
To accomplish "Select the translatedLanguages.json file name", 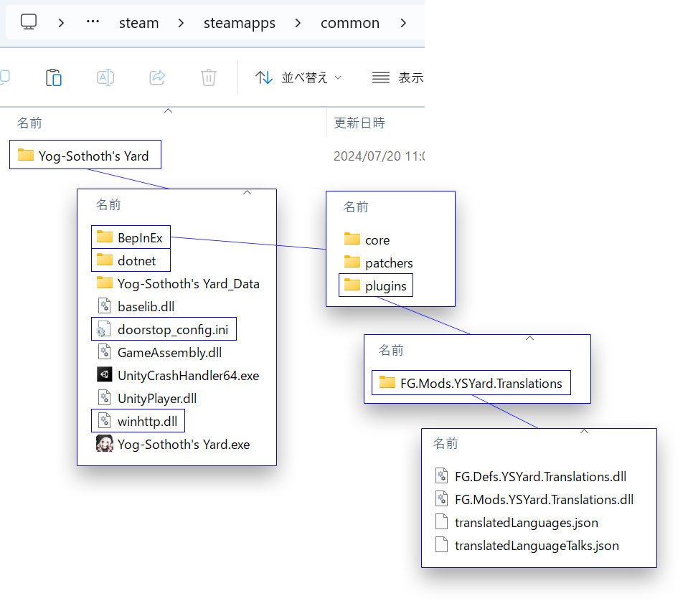I will [x=527, y=523].
